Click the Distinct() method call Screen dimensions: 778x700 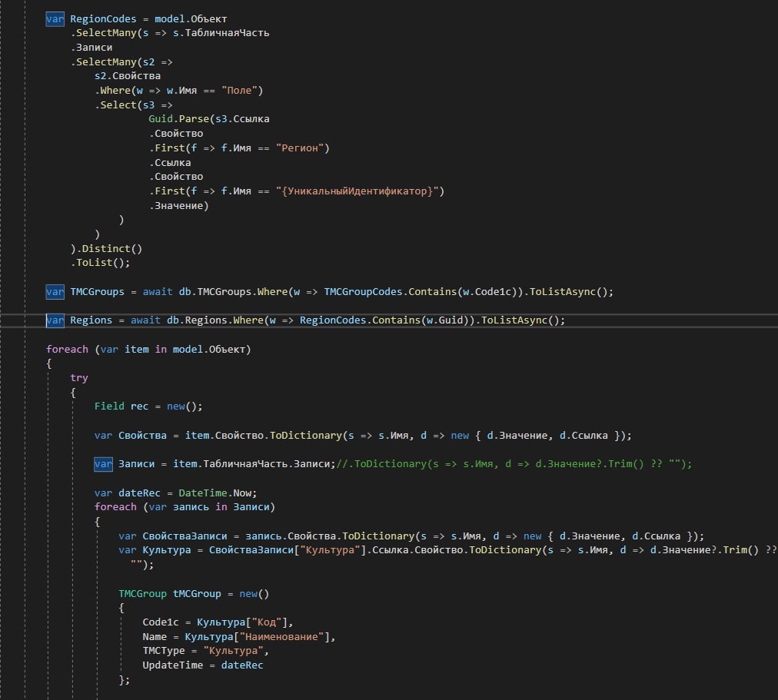[x=111, y=249]
